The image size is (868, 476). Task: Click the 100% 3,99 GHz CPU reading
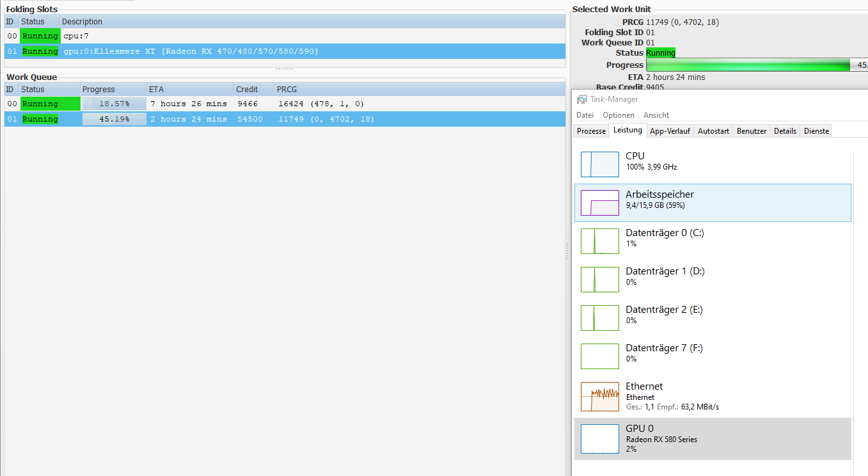(x=651, y=167)
